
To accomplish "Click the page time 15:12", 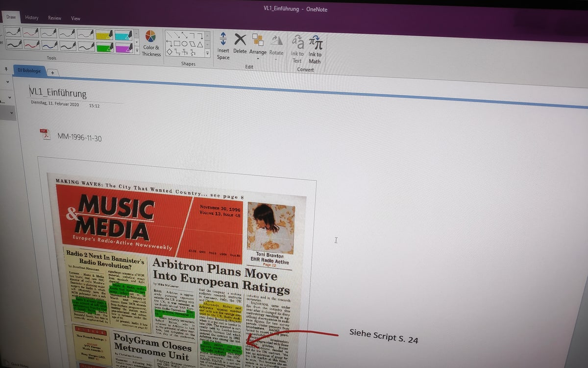I will (x=95, y=105).
